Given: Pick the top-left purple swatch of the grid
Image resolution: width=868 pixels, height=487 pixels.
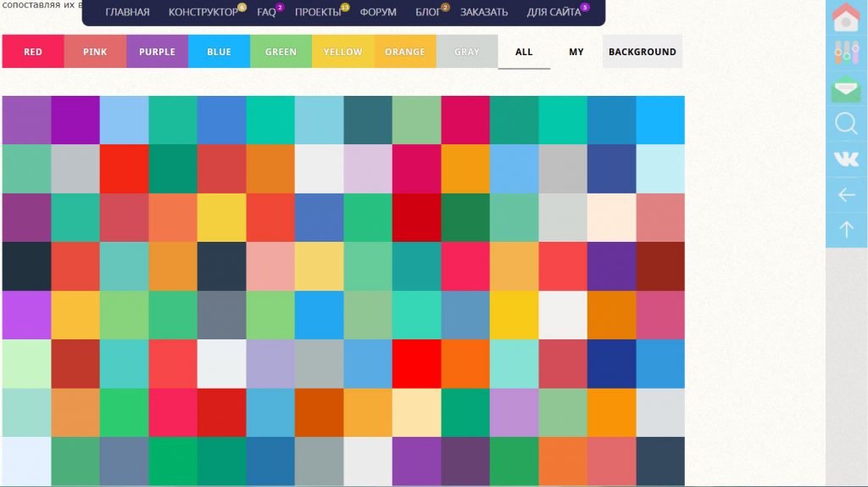Looking at the screenshot, I should point(26,120).
